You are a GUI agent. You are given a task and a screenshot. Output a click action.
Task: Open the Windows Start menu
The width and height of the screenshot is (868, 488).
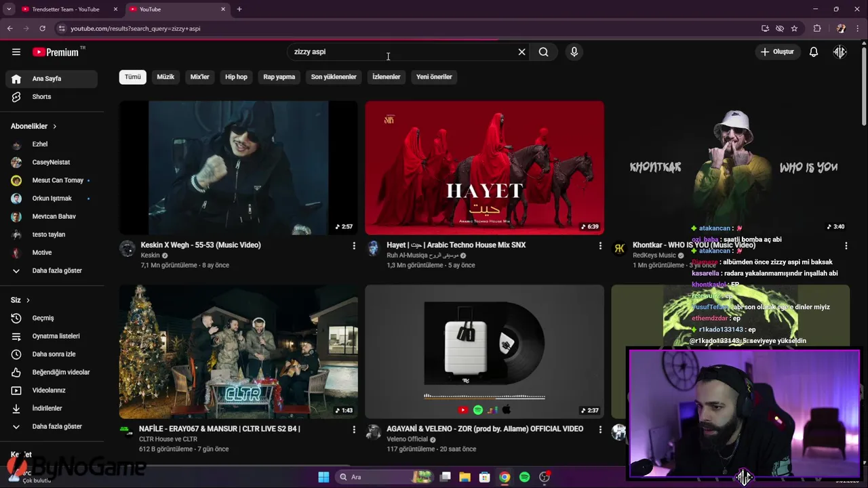323,477
